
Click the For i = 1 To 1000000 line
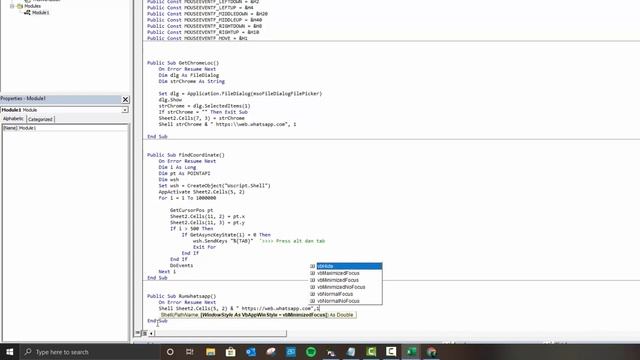point(187,198)
